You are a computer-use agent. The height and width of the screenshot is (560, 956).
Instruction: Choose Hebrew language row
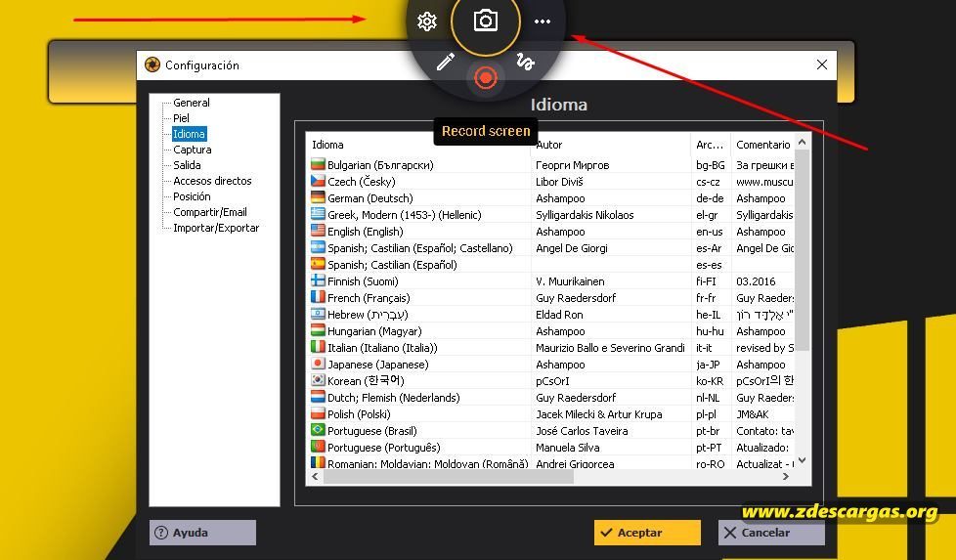(551, 315)
